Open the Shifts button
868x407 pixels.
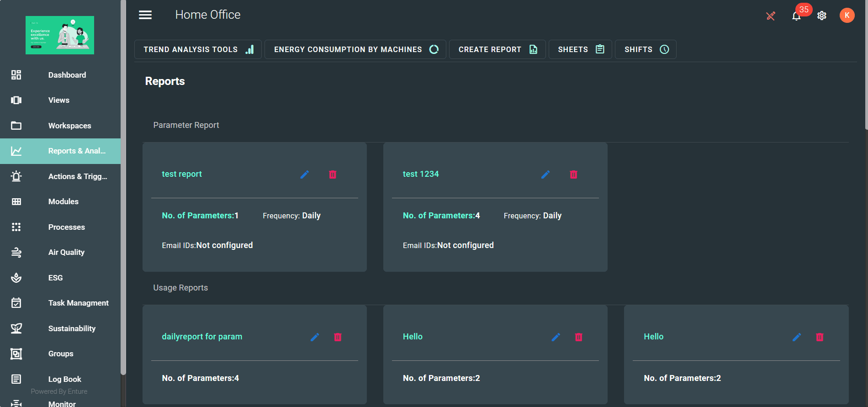pyautogui.click(x=646, y=49)
